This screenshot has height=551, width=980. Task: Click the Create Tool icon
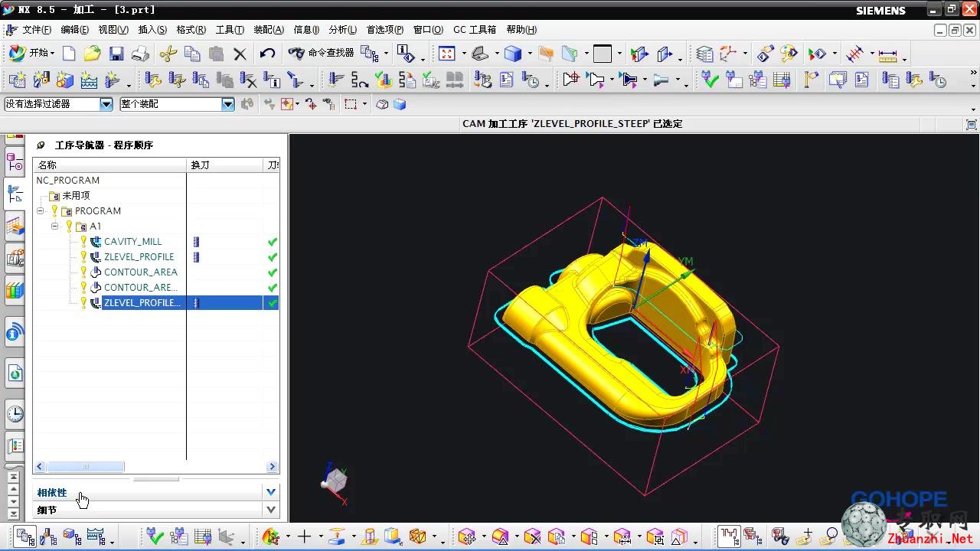41,80
